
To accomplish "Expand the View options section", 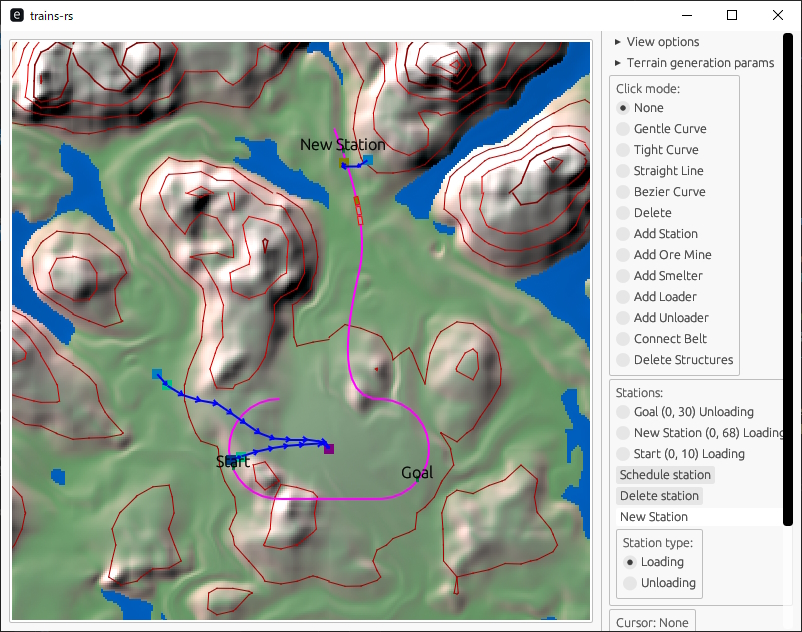I will point(657,42).
